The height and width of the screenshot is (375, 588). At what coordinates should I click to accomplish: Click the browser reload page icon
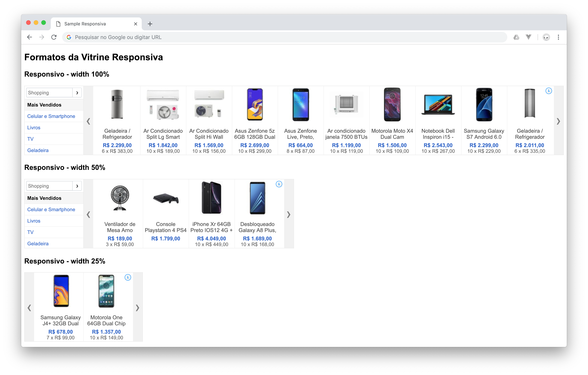point(54,37)
